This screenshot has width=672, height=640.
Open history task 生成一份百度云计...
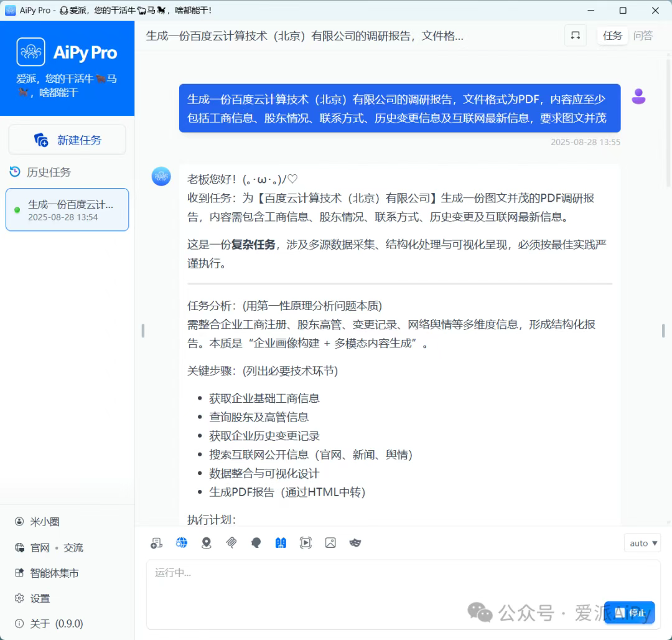(x=67, y=210)
